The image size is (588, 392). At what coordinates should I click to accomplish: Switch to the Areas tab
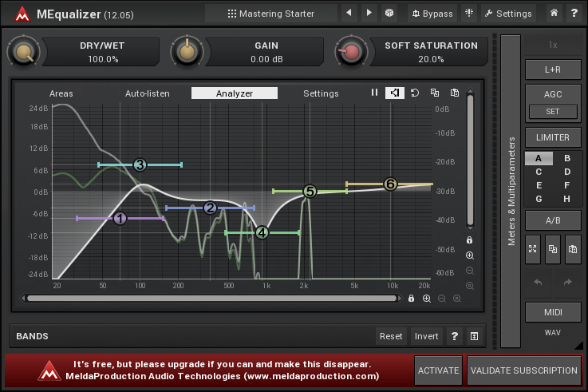tap(61, 93)
